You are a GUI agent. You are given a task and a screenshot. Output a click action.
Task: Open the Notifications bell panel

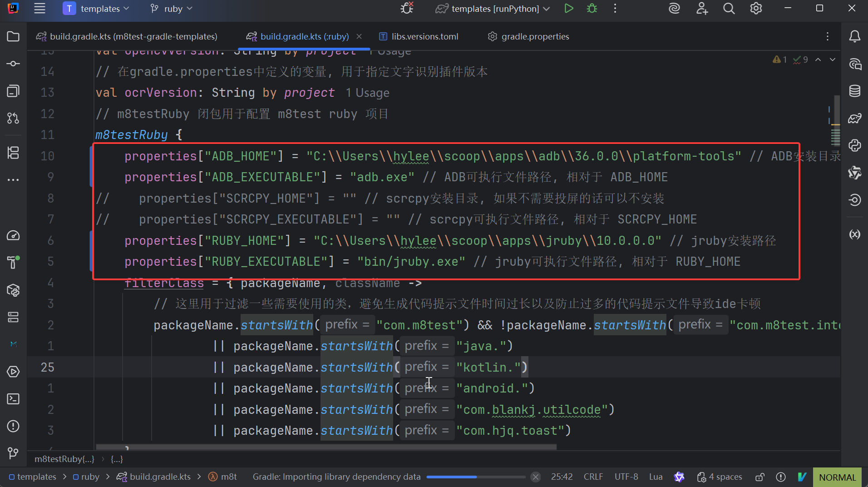point(855,36)
